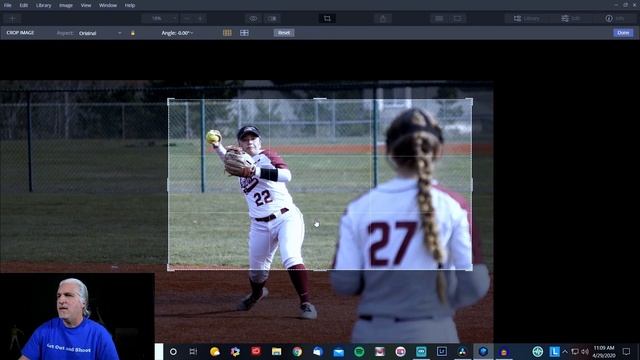Click the blue L tray icon
Image resolution: width=640 pixels, height=360 pixels.
(554, 351)
